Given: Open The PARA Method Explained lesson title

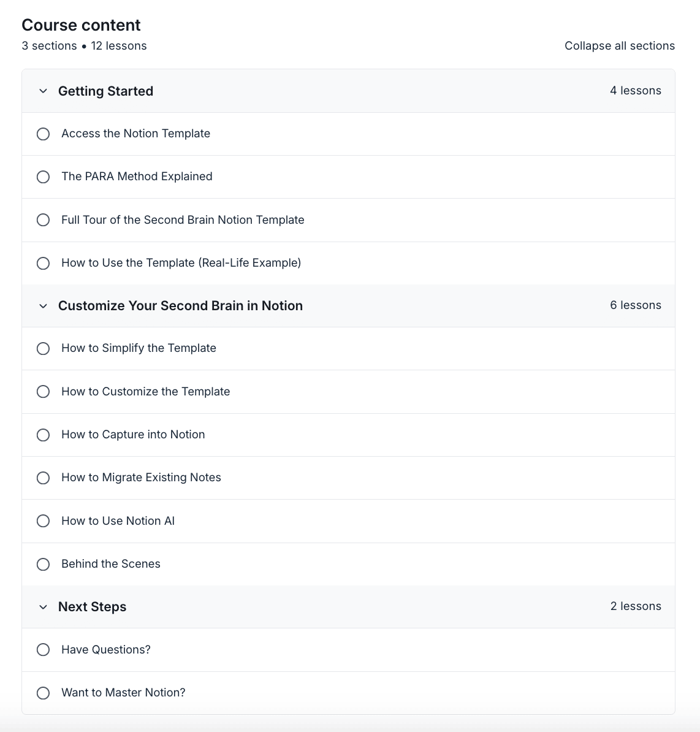Looking at the screenshot, I should click(x=137, y=177).
